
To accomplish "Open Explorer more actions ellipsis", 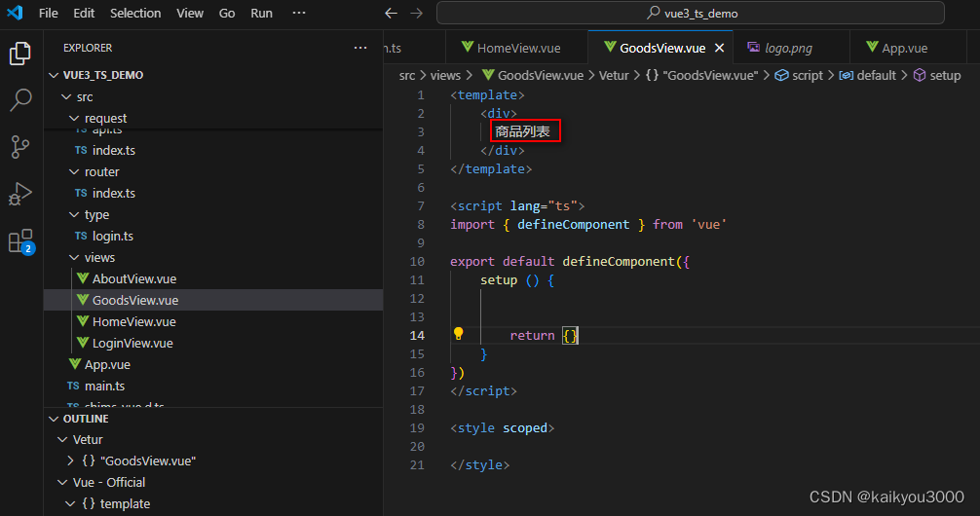I will click(x=360, y=48).
